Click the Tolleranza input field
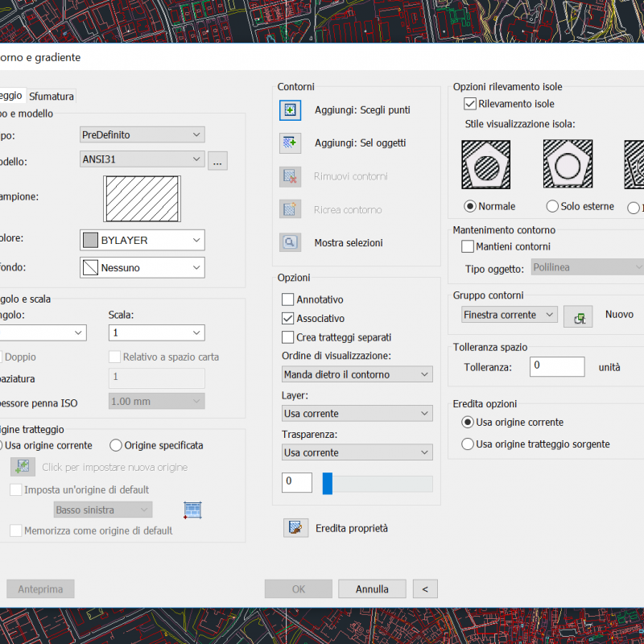The image size is (644, 644). (557, 367)
